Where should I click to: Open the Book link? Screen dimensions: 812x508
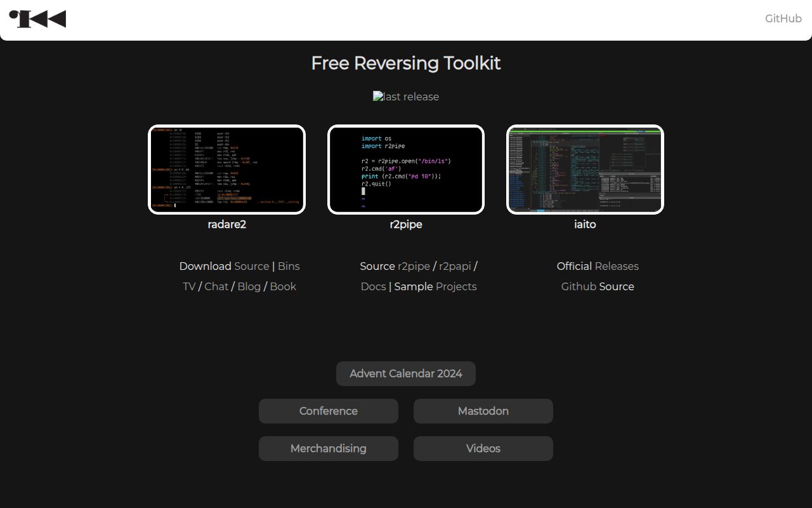[283, 286]
